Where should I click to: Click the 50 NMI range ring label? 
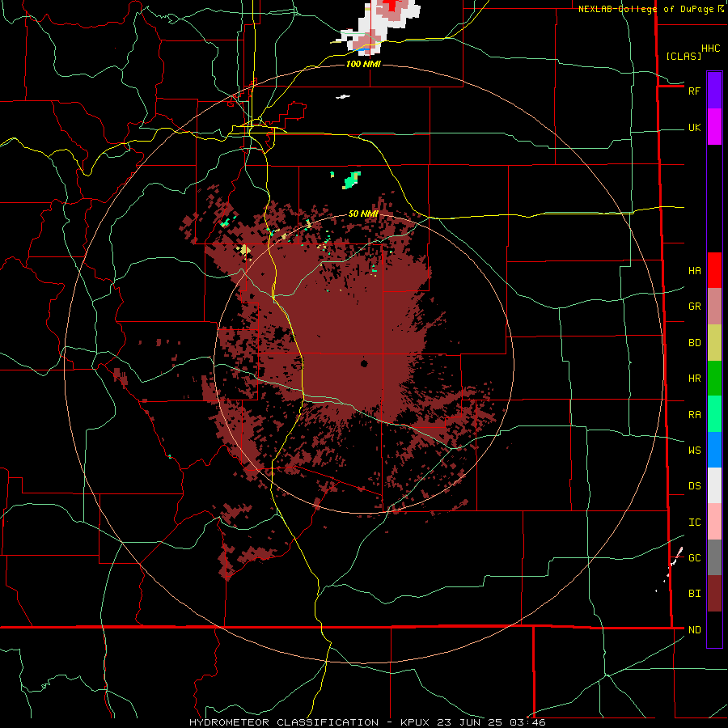363,214
